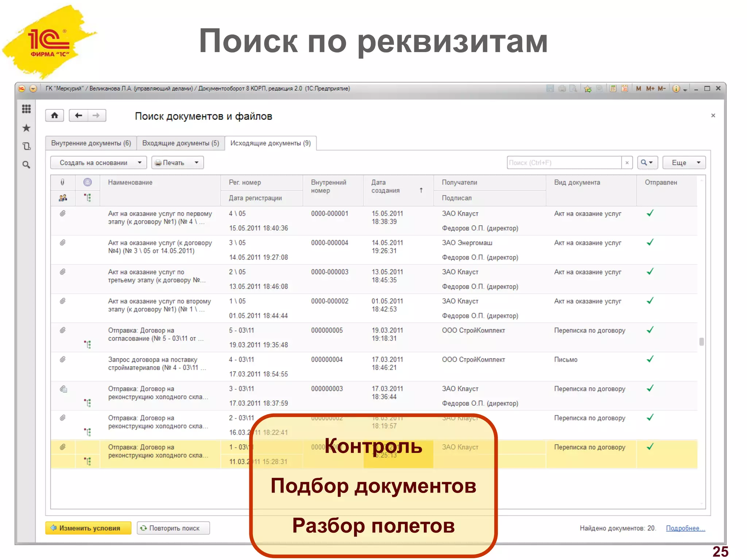This screenshot has width=747, height=560.
Task: Select row Акт на оказание услуг по третьему этапу
Action: tap(374, 279)
